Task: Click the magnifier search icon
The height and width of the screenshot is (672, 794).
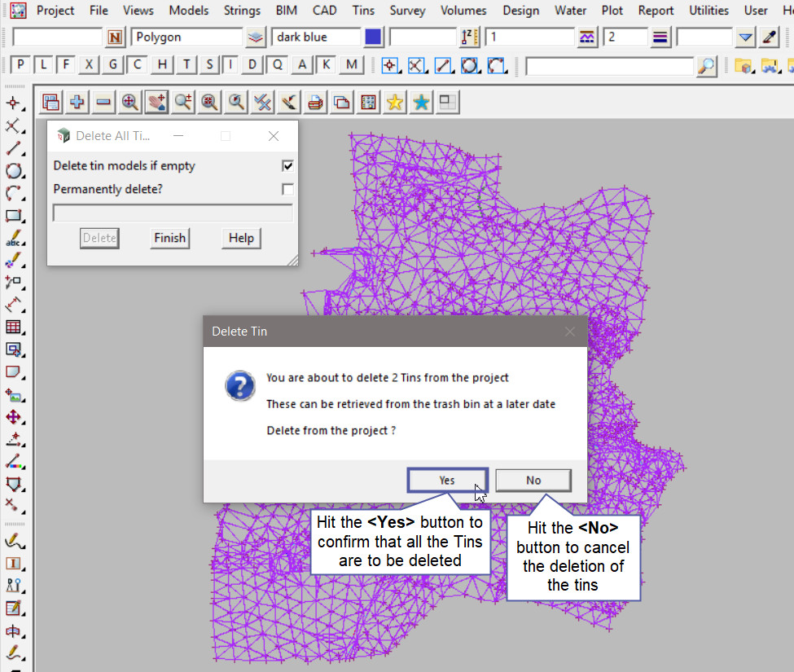Action: pos(706,66)
